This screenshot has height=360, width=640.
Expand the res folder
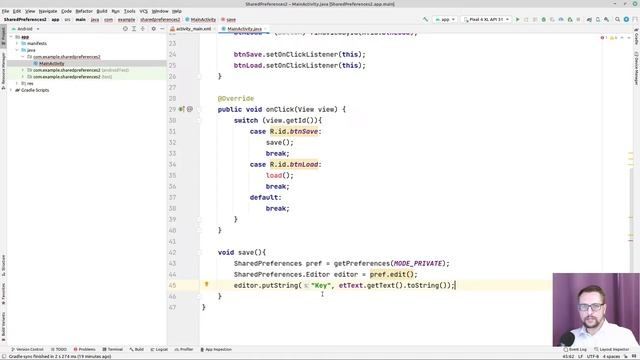(17, 83)
